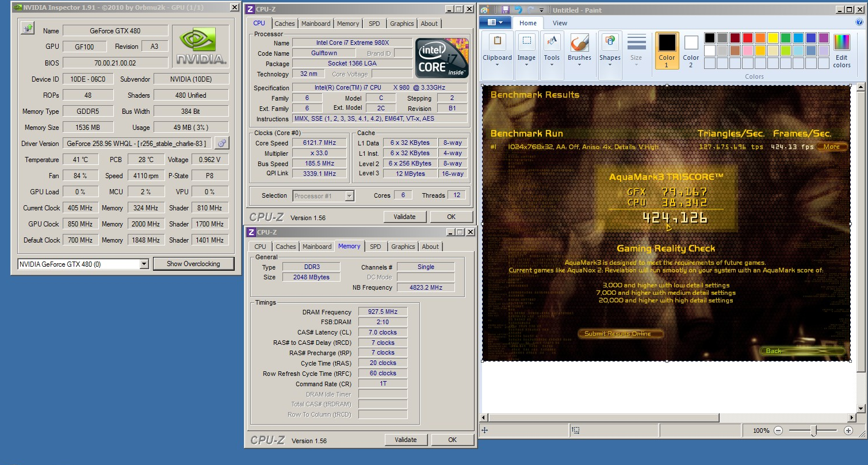
Task: Click the NVIDIA Inspector title bar icon
Action: click(x=17, y=7)
